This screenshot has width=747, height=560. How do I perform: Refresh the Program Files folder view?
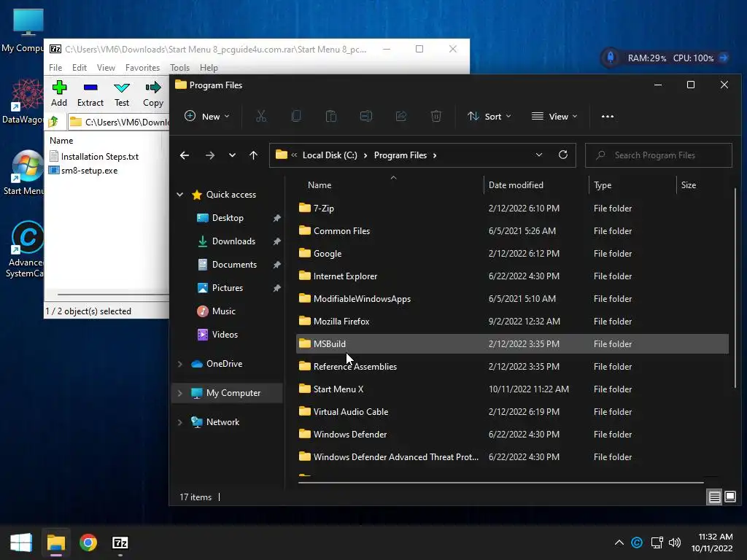coord(563,155)
